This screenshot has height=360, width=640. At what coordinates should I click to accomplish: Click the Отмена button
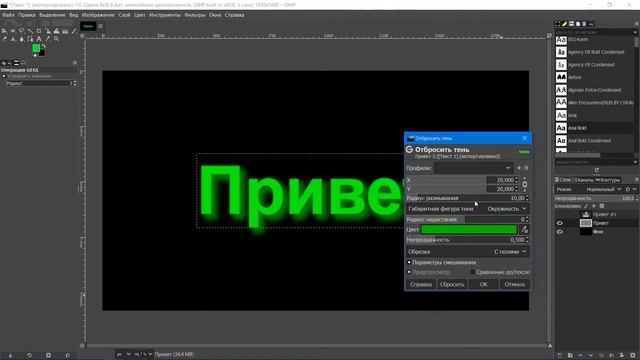tap(515, 284)
